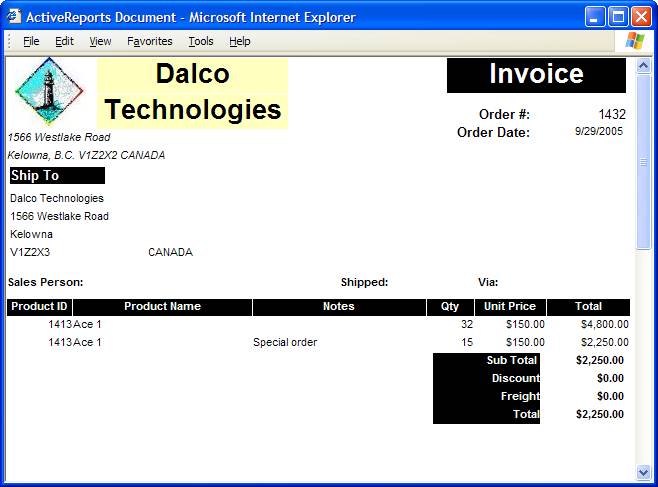
Task: Click the Invoice heading banner
Action: point(536,75)
